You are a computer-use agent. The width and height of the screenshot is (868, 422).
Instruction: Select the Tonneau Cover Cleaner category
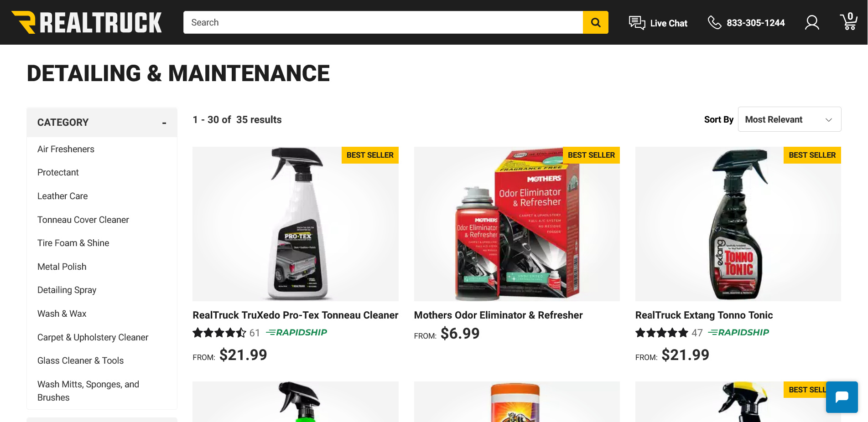83,220
